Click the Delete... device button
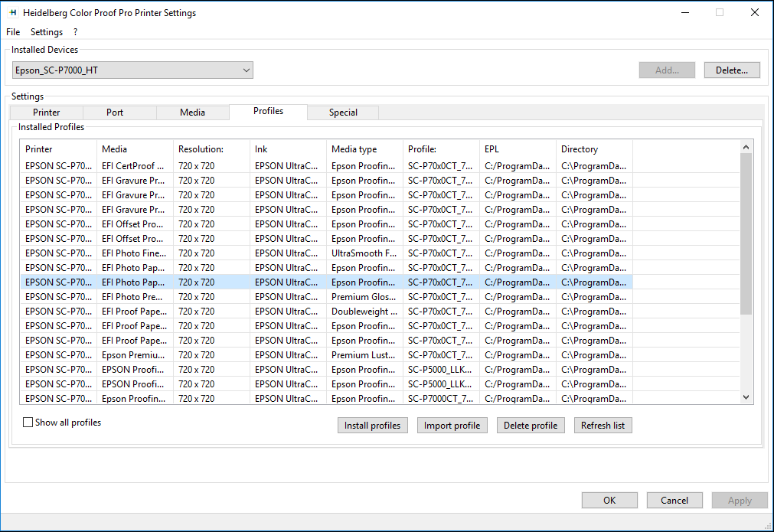The image size is (774, 532). point(732,70)
